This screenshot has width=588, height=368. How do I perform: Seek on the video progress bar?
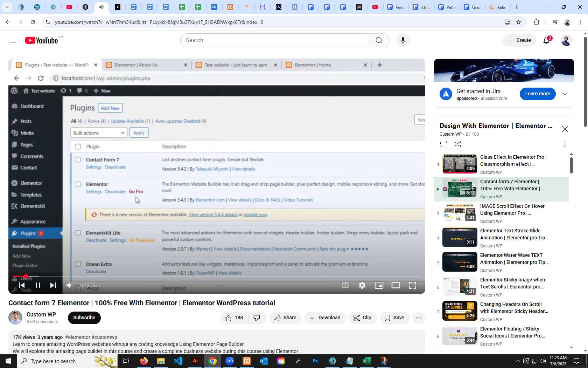(x=217, y=277)
